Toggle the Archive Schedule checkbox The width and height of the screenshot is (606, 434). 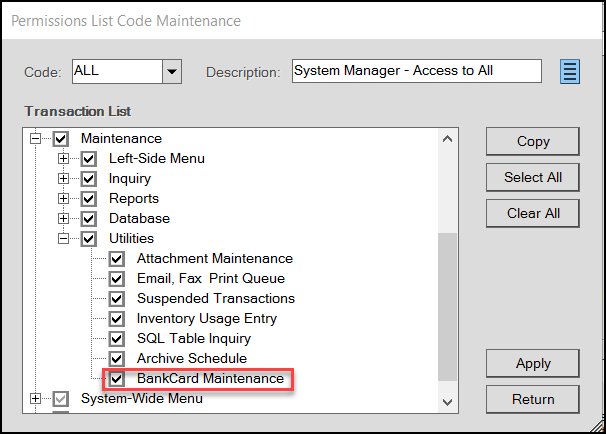tap(116, 359)
